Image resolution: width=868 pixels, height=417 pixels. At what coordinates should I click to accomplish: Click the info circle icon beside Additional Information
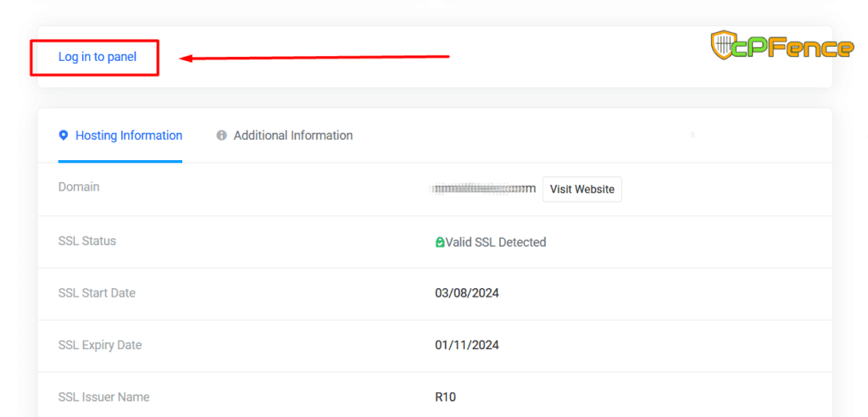click(222, 136)
